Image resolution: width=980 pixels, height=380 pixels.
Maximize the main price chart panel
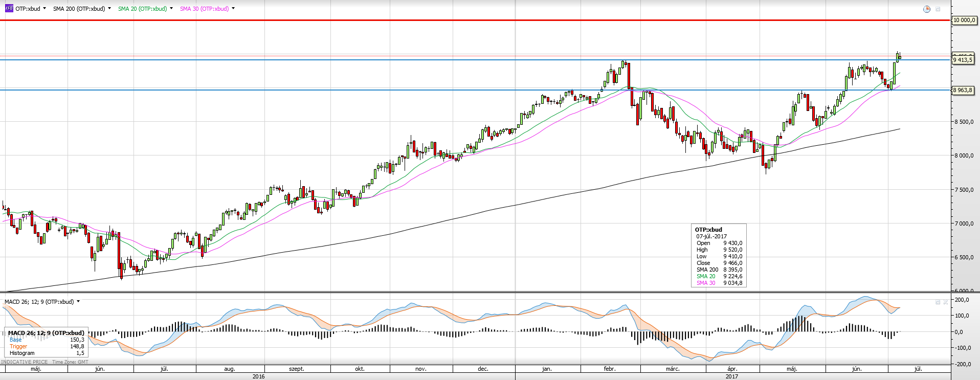point(938,9)
